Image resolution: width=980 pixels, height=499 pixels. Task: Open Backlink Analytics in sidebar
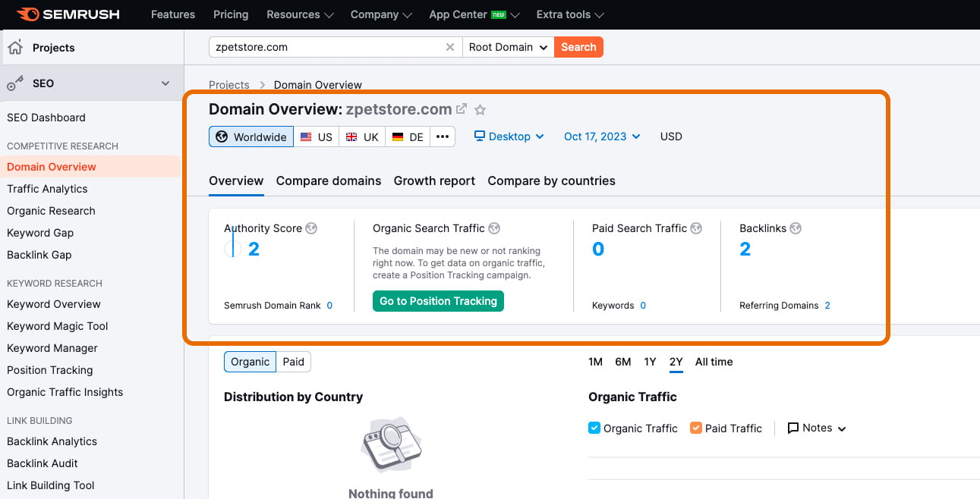pyautogui.click(x=52, y=441)
